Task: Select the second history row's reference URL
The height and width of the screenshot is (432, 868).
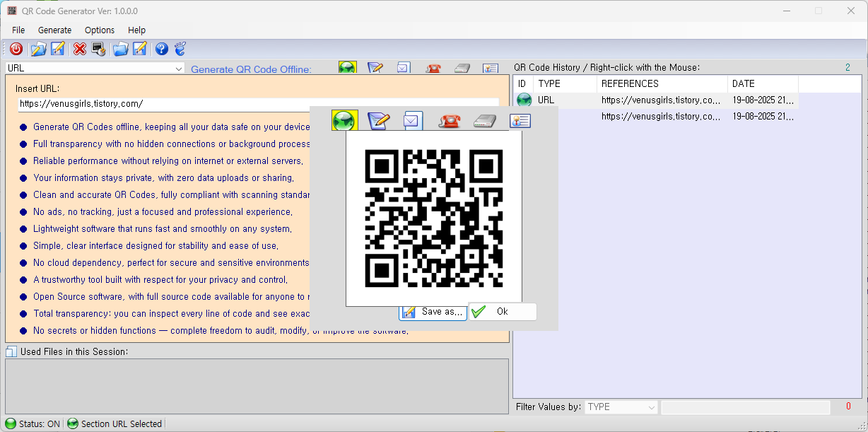Action: coord(661,117)
